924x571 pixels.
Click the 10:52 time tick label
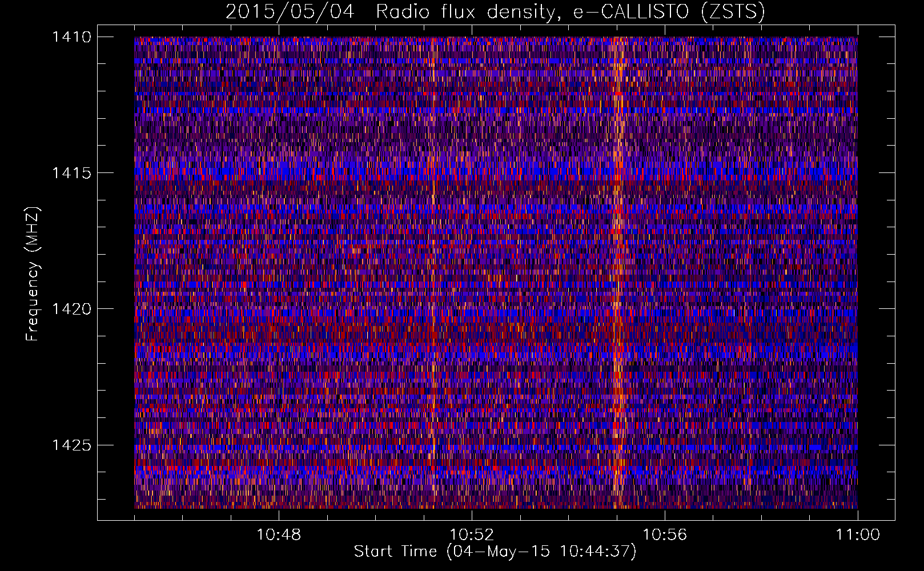(x=472, y=535)
